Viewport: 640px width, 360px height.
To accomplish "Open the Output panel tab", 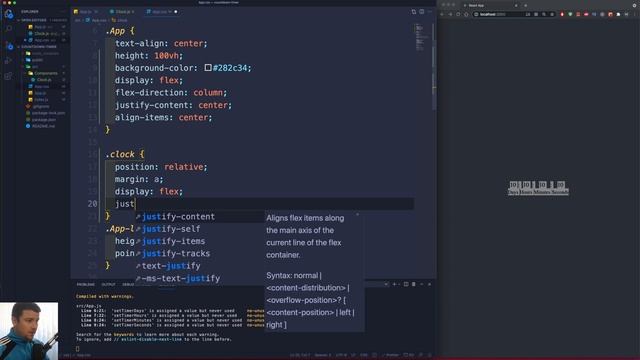I will [108, 284].
